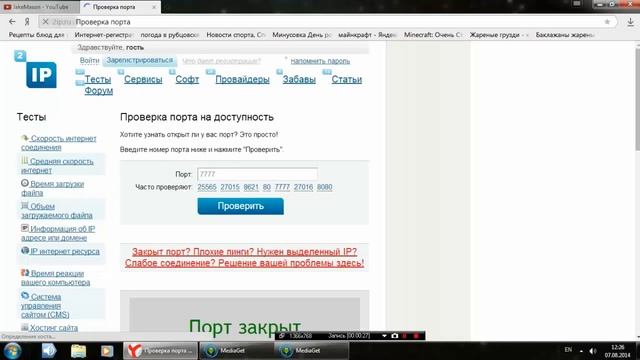Open Средняя скорость интернет test
640x360 pixels.
point(58,166)
